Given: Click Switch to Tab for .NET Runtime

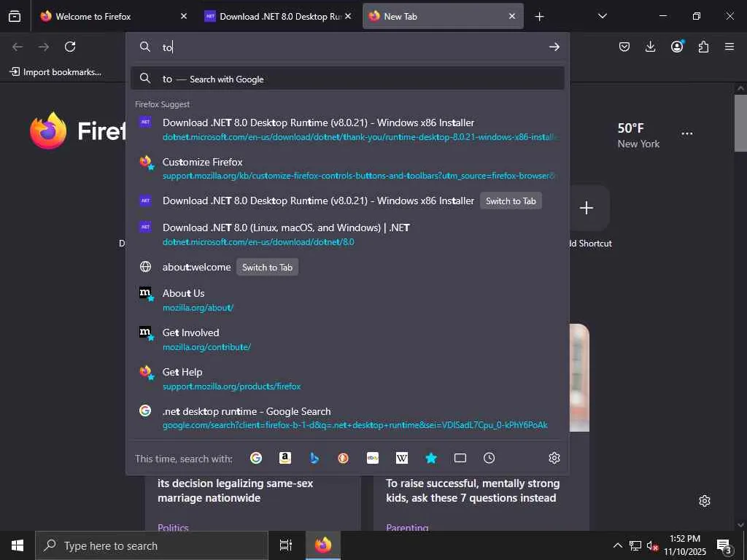Looking at the screenshot, I should pyautogui.click(x=511, y=201).
